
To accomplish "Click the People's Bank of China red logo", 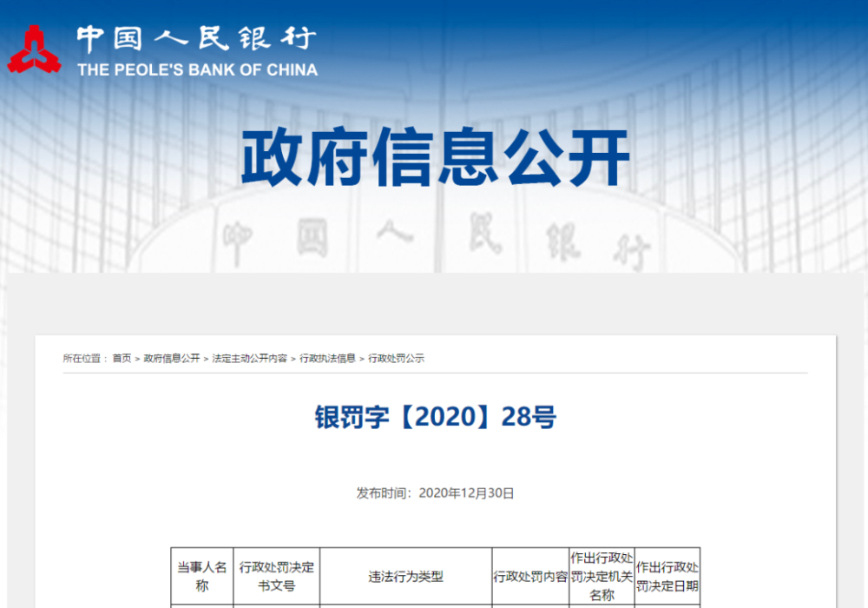I will pos(34,50).
